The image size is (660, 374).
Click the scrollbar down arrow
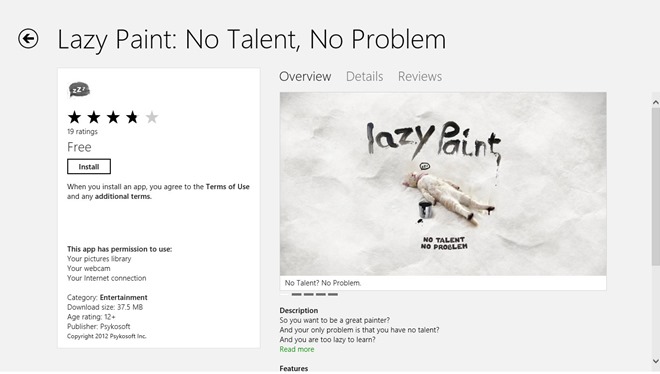[x=655, y=361]
